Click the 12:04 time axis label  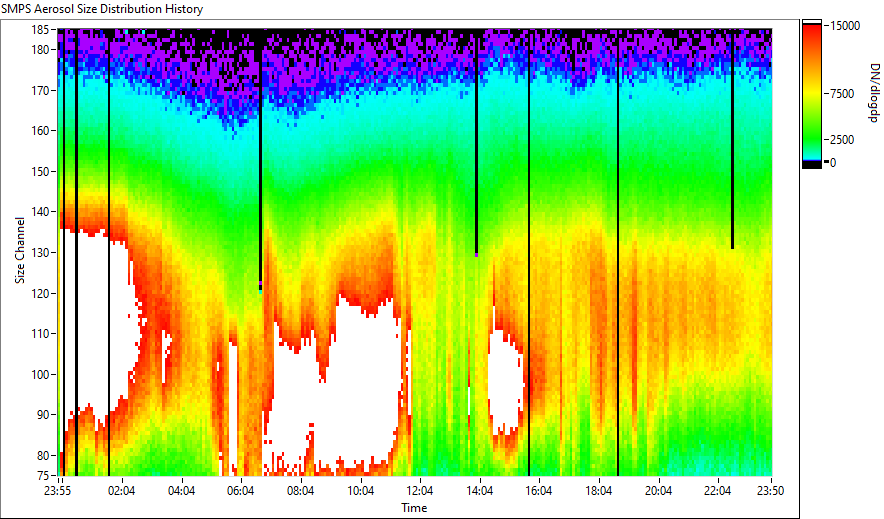419,491
